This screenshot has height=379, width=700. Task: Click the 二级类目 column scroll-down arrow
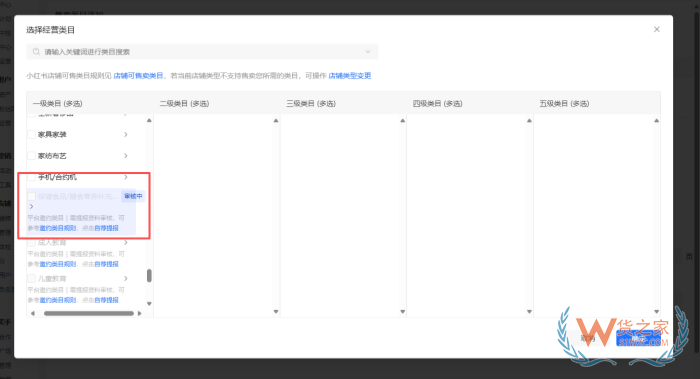[x=276, y=312]
